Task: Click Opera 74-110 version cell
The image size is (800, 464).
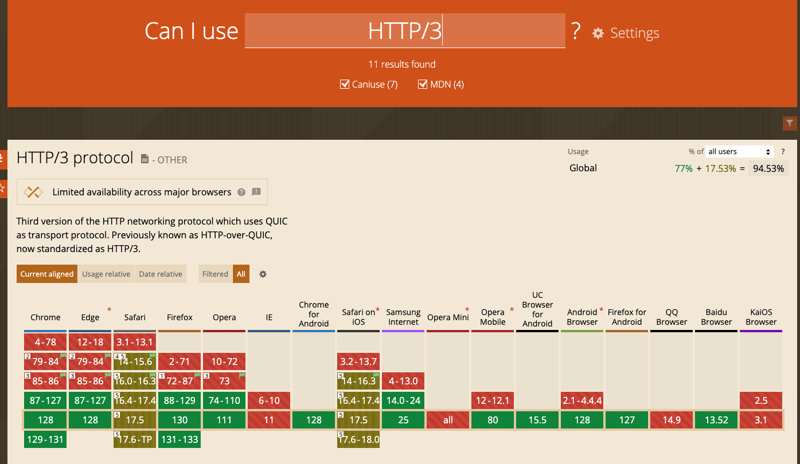Action: [x=224, y=400]
